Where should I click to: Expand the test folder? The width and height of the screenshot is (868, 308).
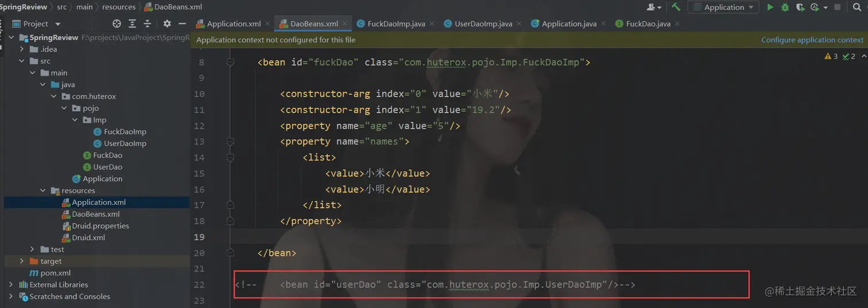[32, 249]
